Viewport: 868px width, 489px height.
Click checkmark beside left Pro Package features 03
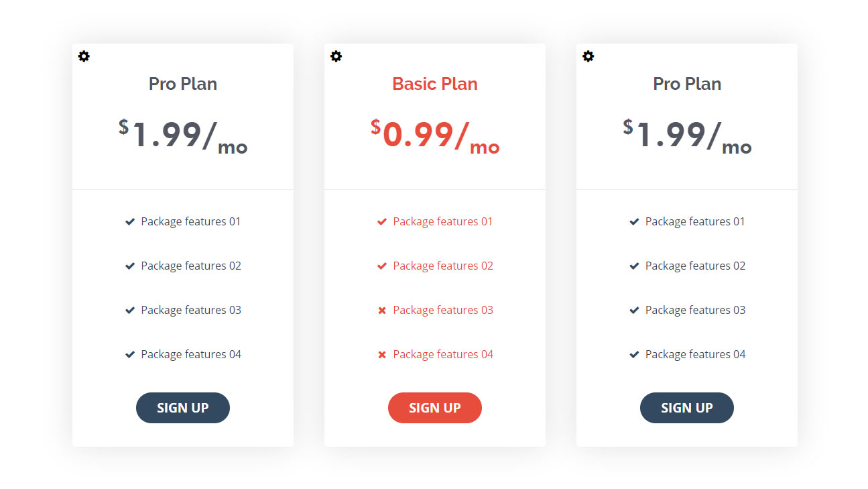tap(130, 311)
